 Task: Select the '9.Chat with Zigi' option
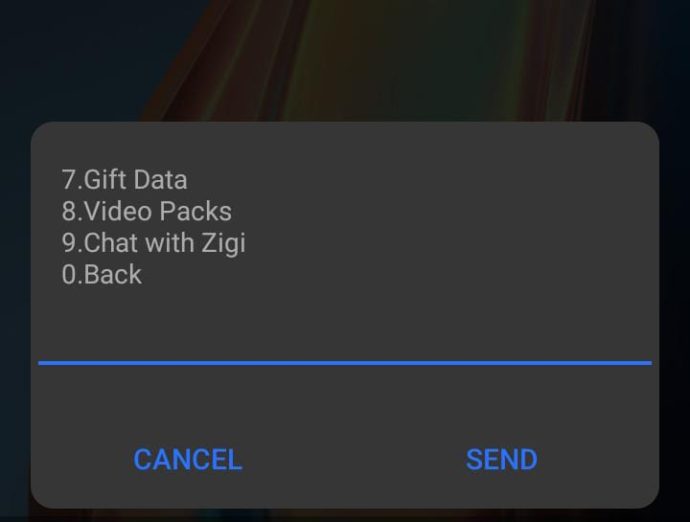pos(154,243)
